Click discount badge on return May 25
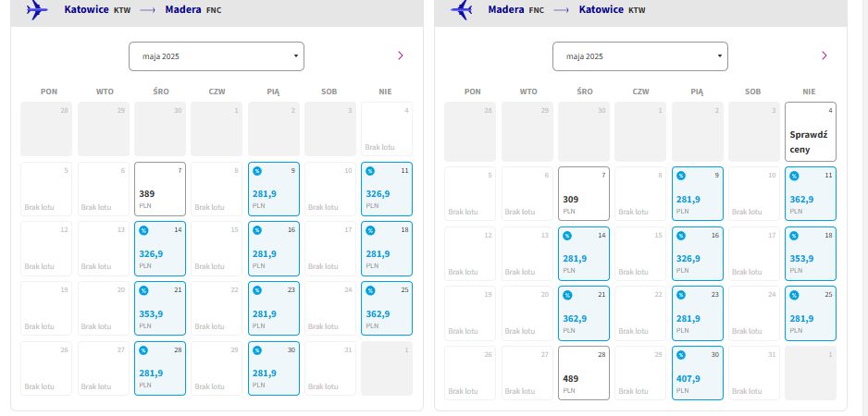This screenshot has height=416, width=868. click(x=794, y=295)
